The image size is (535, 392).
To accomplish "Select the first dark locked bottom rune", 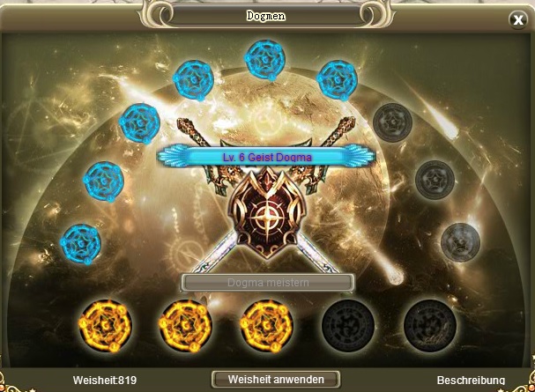I will click(348, 326).
